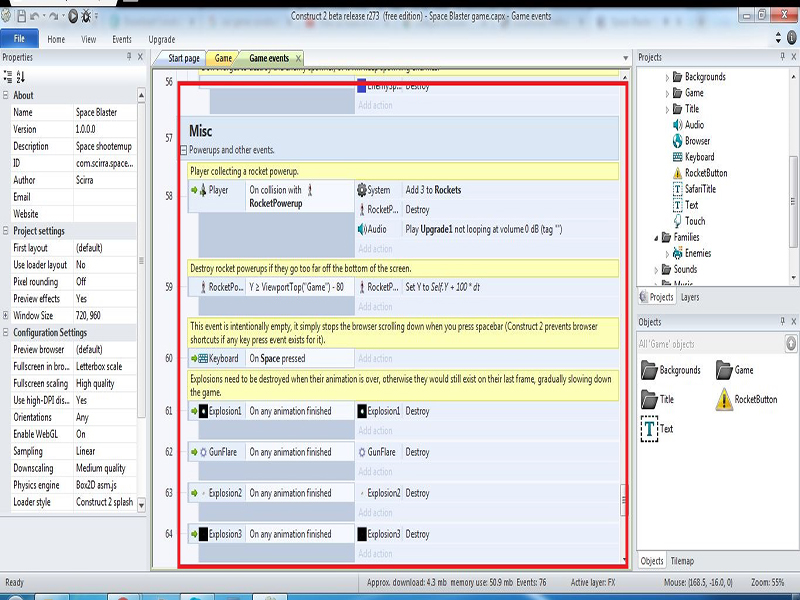
Task: Expand the Game folder in Projects tree
Action: (x=667, y=93)
